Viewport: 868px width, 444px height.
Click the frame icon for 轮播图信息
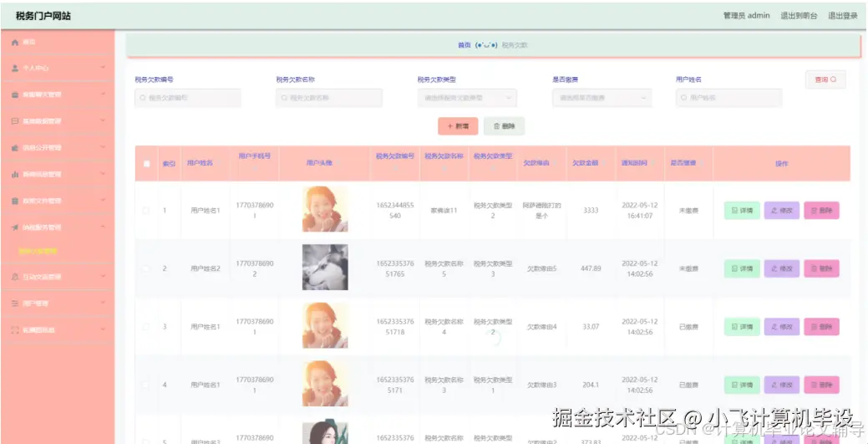point(15,329)
